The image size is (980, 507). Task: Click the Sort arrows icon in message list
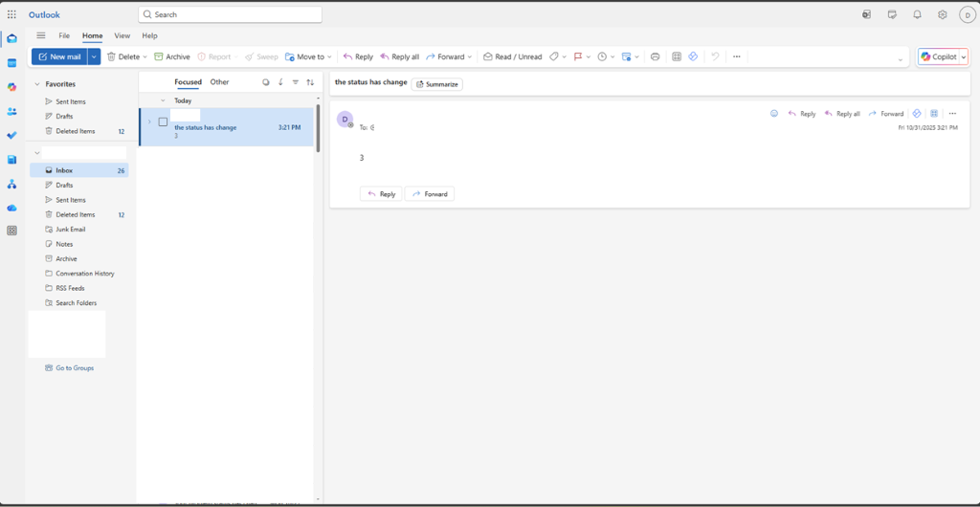[310, 82]
